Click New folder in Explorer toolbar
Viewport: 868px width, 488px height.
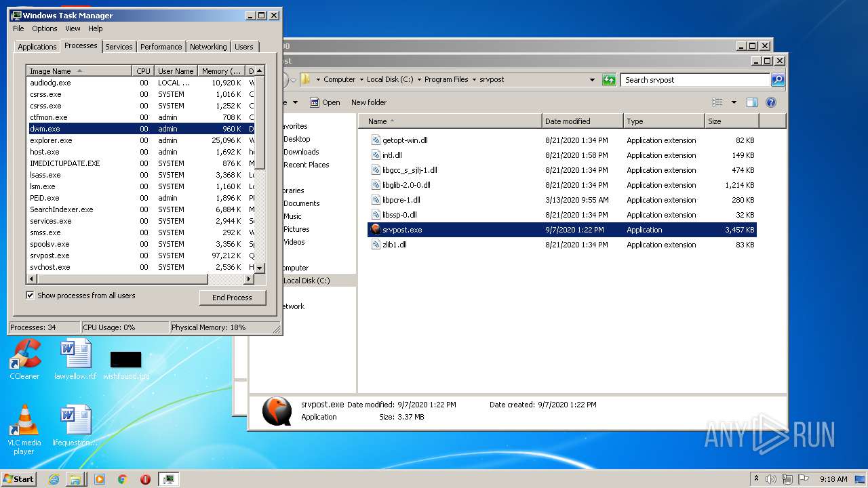tap(369, 102)
